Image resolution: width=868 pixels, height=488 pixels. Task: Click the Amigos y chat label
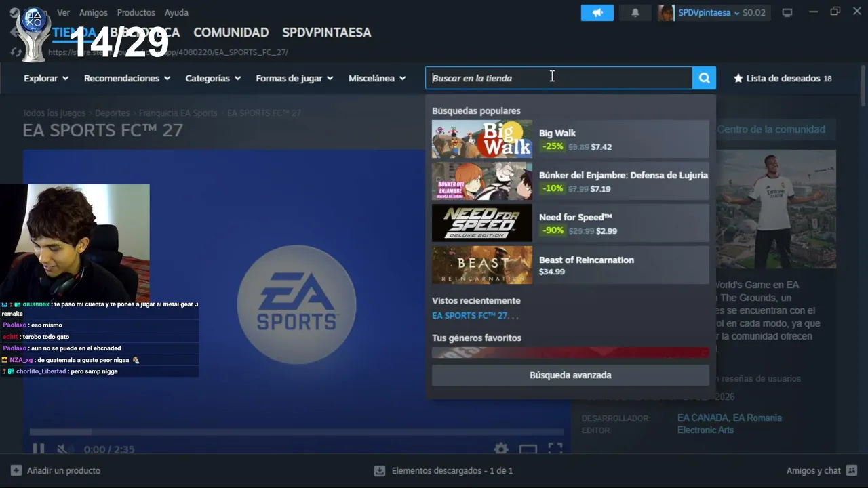click(x=813, y=470)
